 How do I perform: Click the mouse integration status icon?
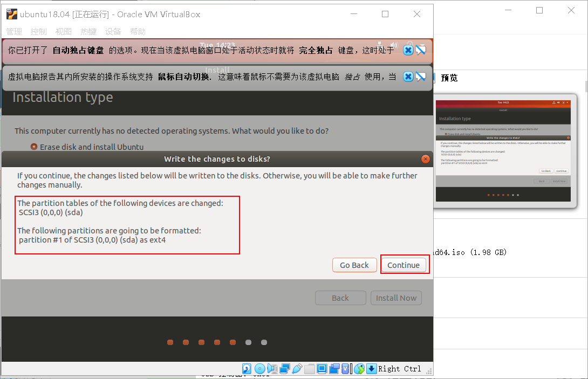[359, 369]
